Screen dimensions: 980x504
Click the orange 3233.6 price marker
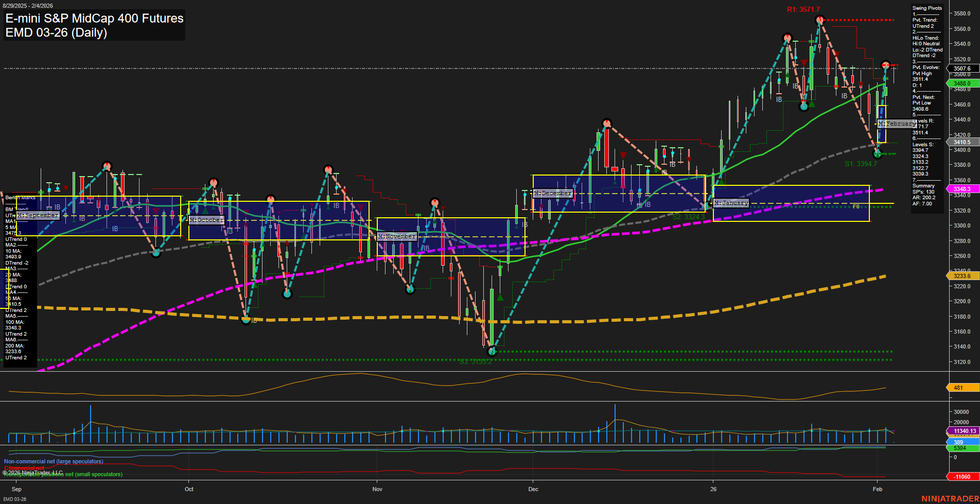pyautogui.click(x=961, y=276)
